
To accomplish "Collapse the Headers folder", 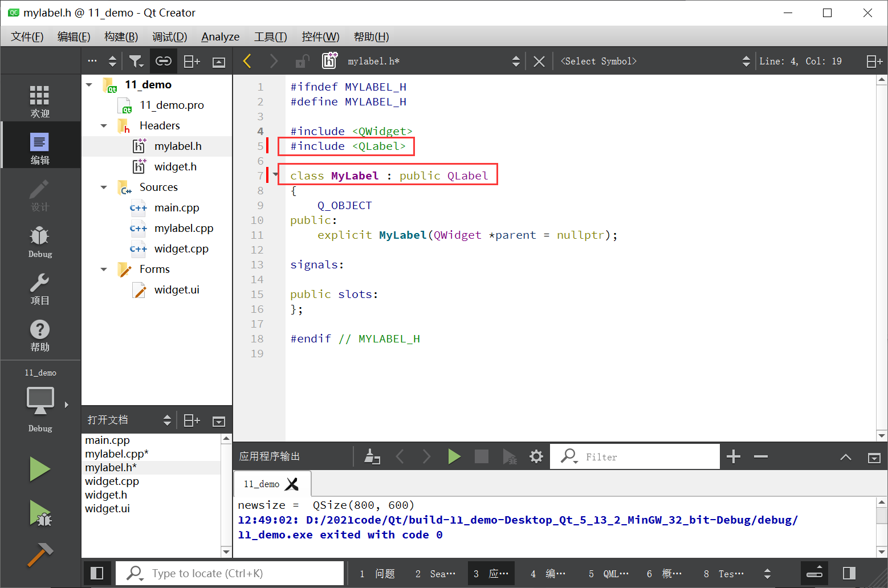I will [104, 125].
